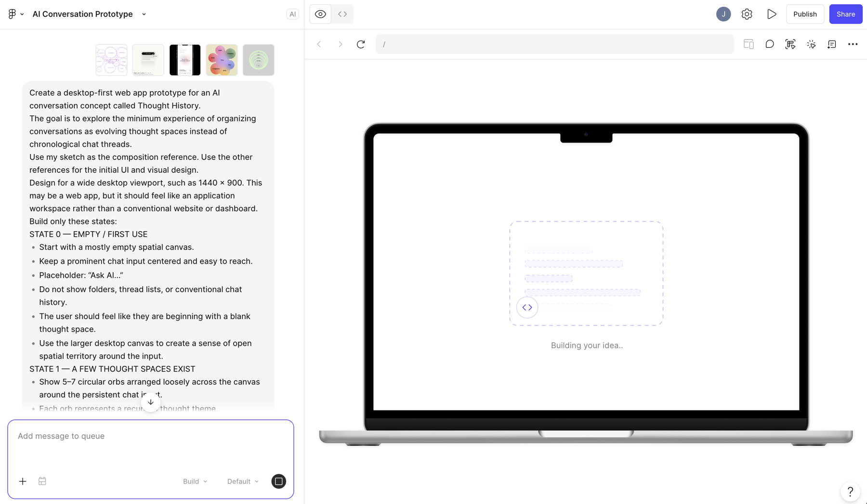Click the Figma frame capture icon

790,44
